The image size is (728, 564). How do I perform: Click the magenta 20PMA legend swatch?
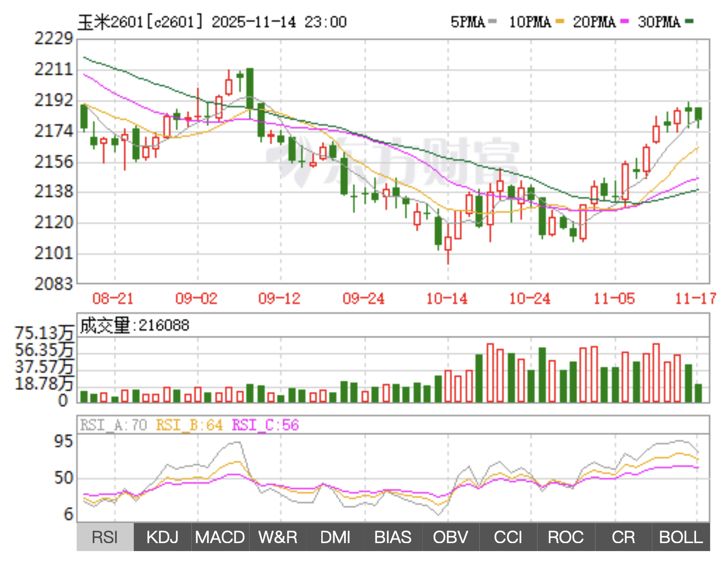(x=625, y=21)
